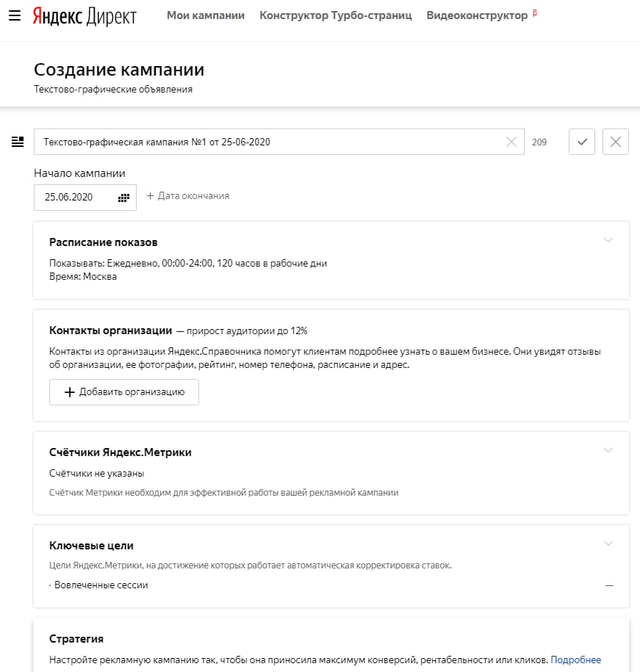
Task: Click the start date field 25.06.2020
Action: point(69,197)
